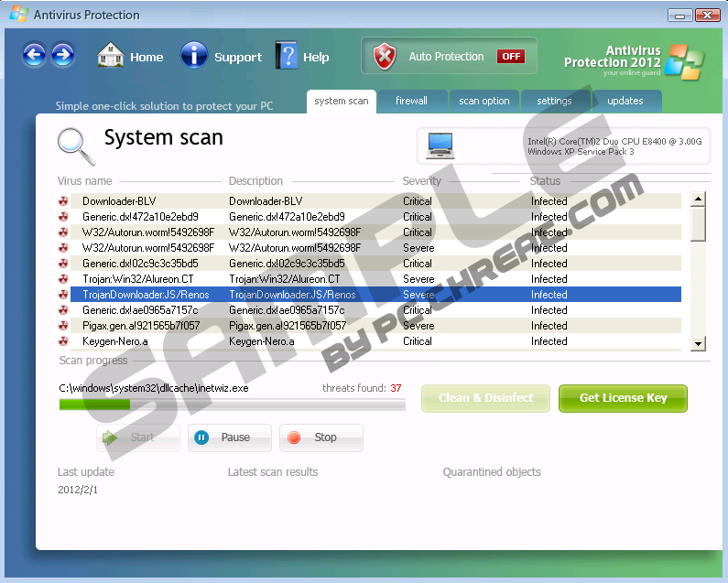Viewport: 728px width, 583px height.
Task: Click the Quarantined objects label
Action: pos(492,472)
